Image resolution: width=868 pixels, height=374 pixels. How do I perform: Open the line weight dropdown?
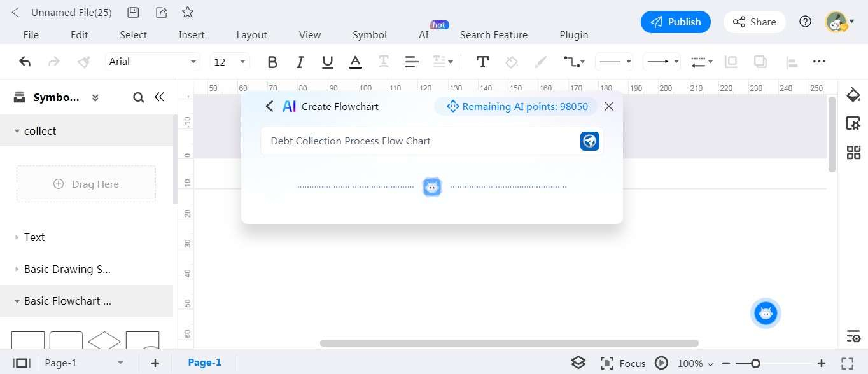click(702, 62)
